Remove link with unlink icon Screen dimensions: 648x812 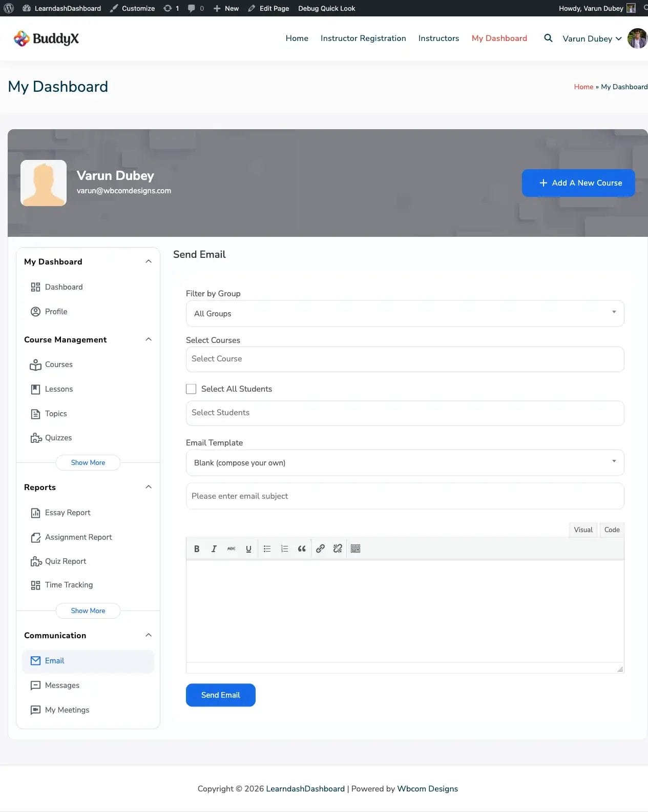(x=338, y=549)
